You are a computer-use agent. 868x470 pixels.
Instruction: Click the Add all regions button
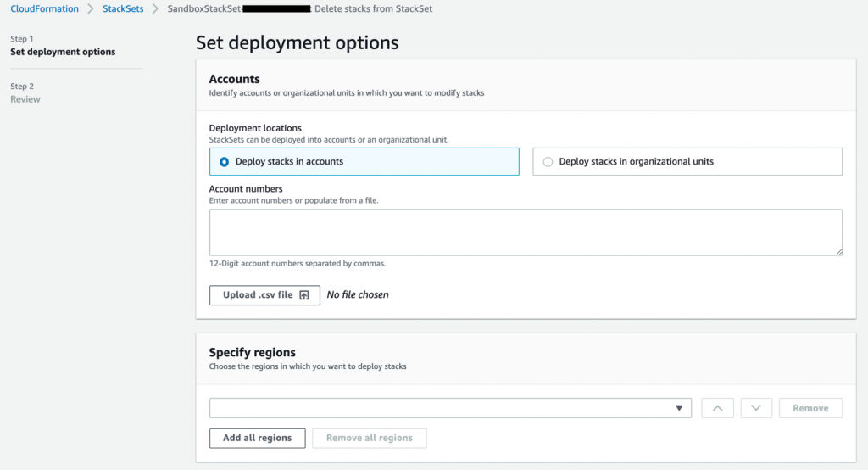pyautogui.click(x=257, y=438)
